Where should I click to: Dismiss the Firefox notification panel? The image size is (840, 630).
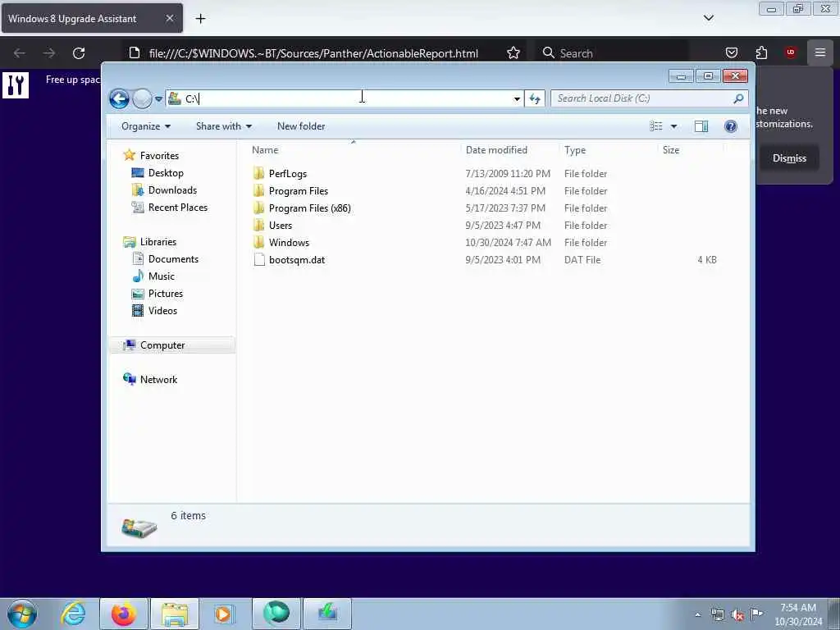[x=789, y=158]
